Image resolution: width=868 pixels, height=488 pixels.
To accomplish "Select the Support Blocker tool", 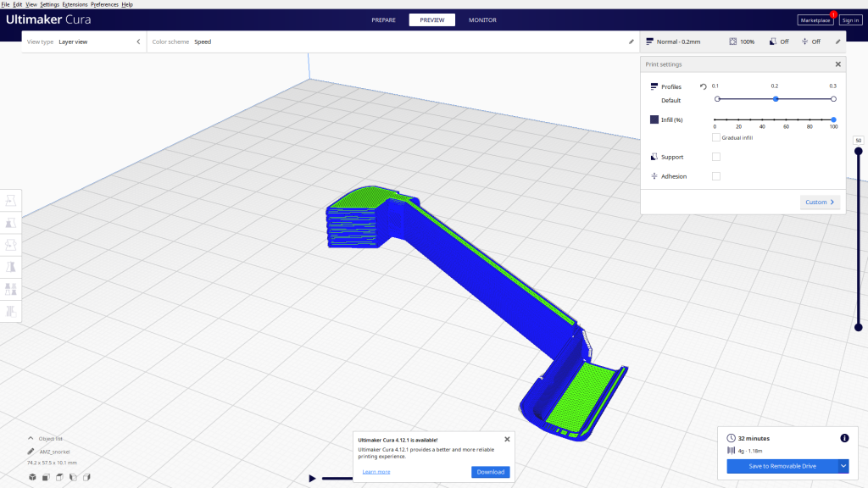I will [10, 311].
